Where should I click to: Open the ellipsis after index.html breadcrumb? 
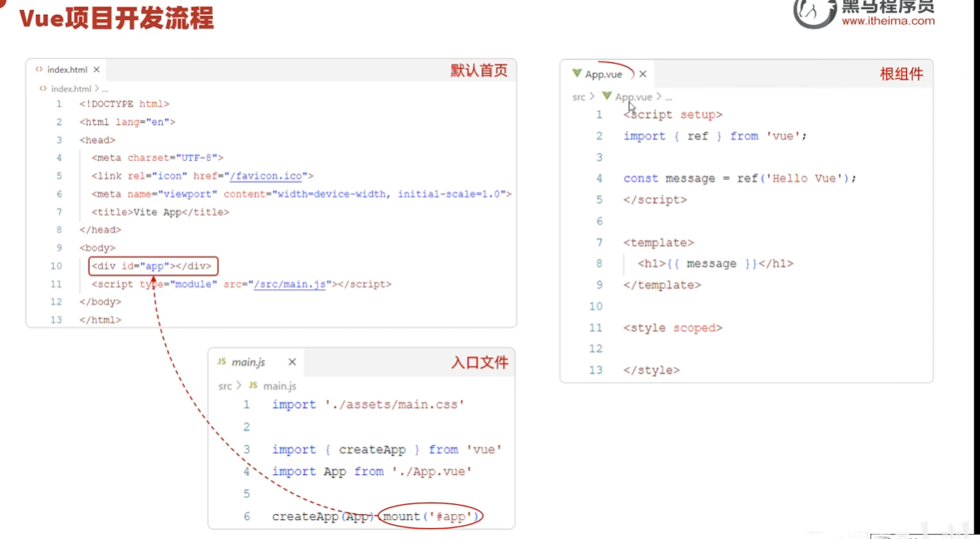point(105,90)
